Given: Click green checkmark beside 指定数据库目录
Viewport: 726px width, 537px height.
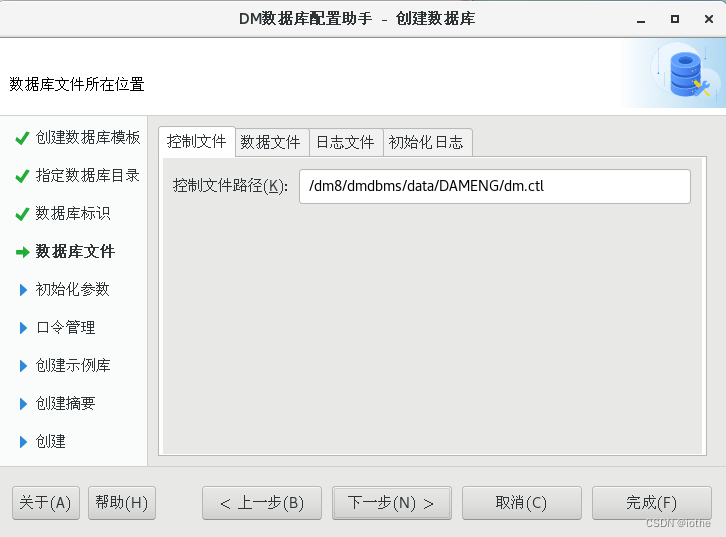Looking at the screenshot, I should point(22,176).
